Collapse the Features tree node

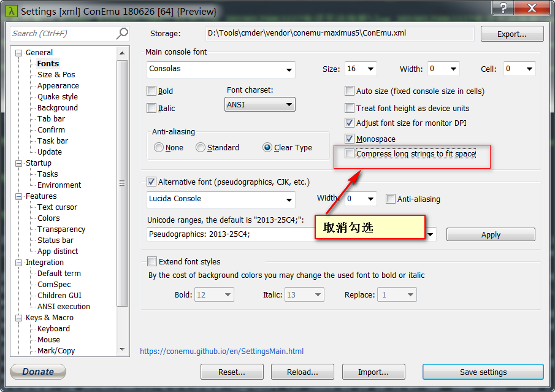pos(19,196)
